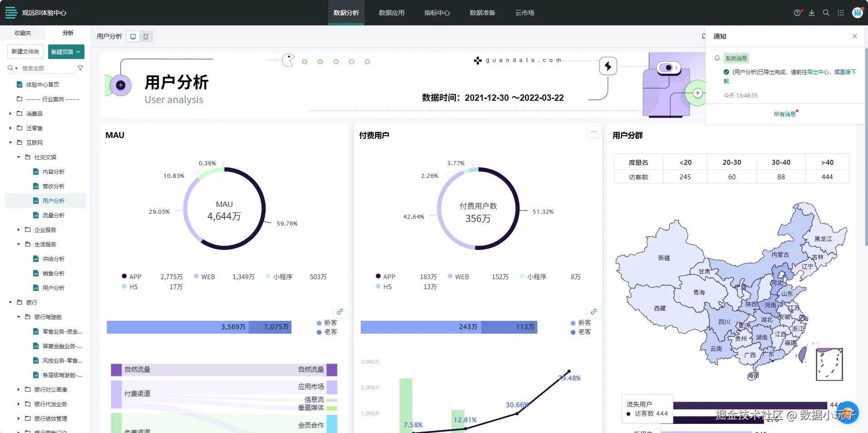The width and height of the screenshot is (868, 433).
Task: Collapse the 生活服务 folder
Action: 19,244
